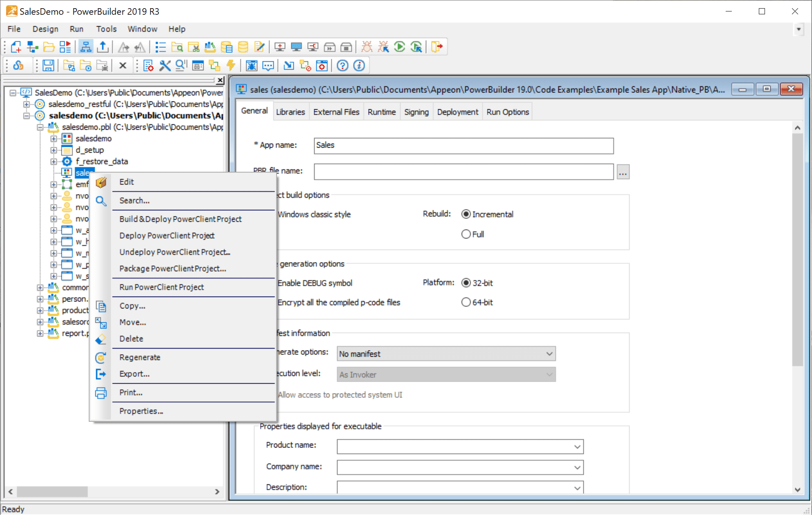The height and width of the screenshot is (515, 812).
Task: Click the App name input field
Action: [x=464, y=146]
